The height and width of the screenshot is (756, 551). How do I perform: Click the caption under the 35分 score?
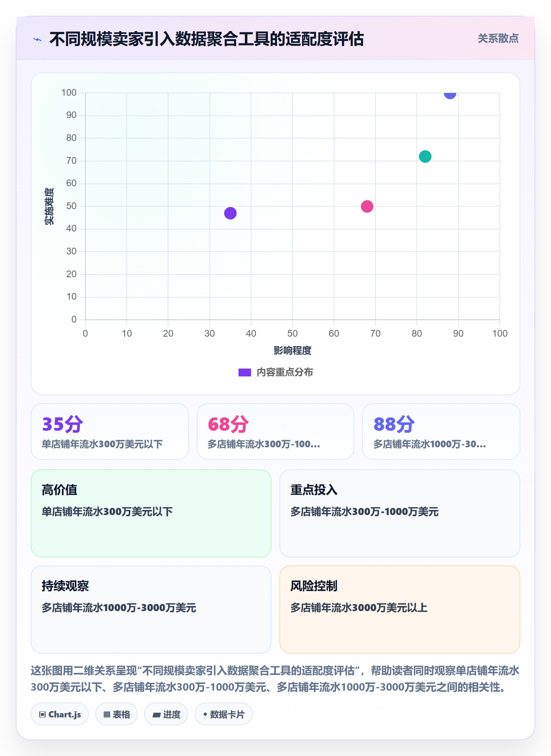[x=102, y=444]
